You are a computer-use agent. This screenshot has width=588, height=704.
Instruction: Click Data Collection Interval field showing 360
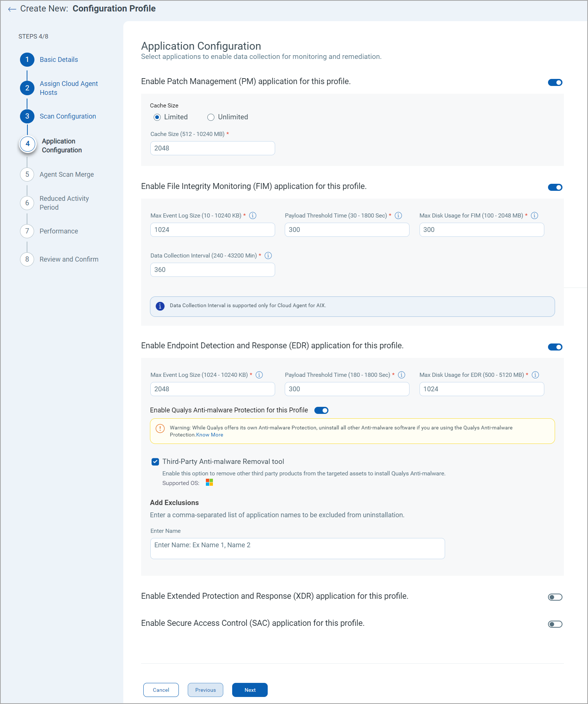[x=213, y=270]
